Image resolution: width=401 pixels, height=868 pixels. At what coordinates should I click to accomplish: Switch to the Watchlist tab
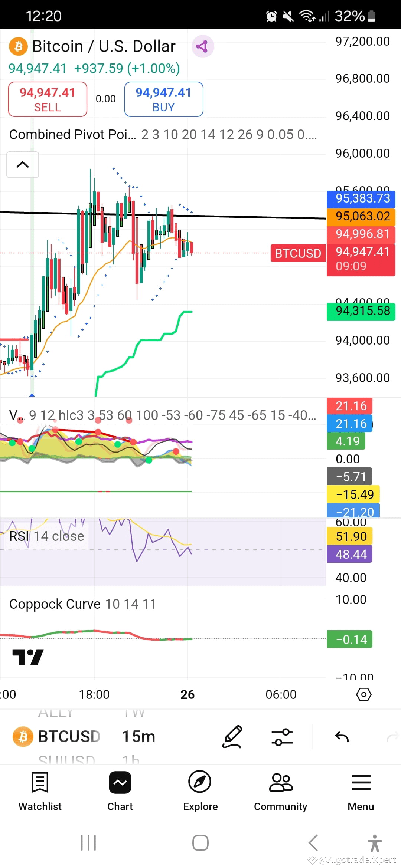coord(40,792)
